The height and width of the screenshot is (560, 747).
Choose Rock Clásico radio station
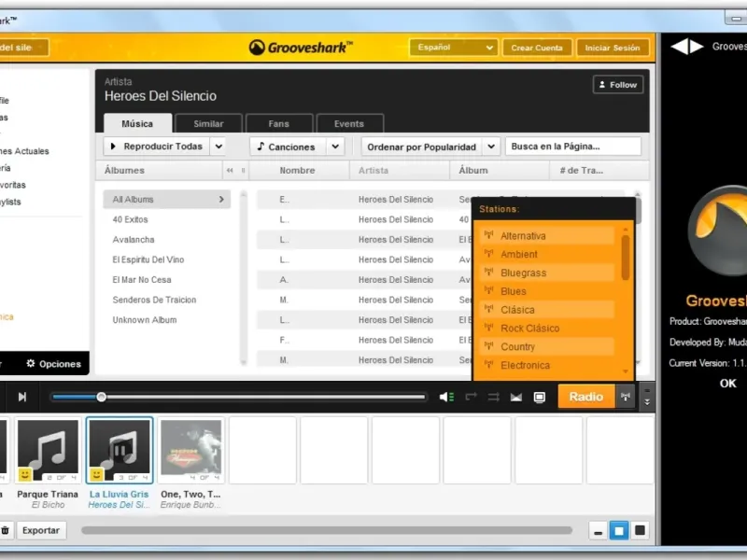548,329
